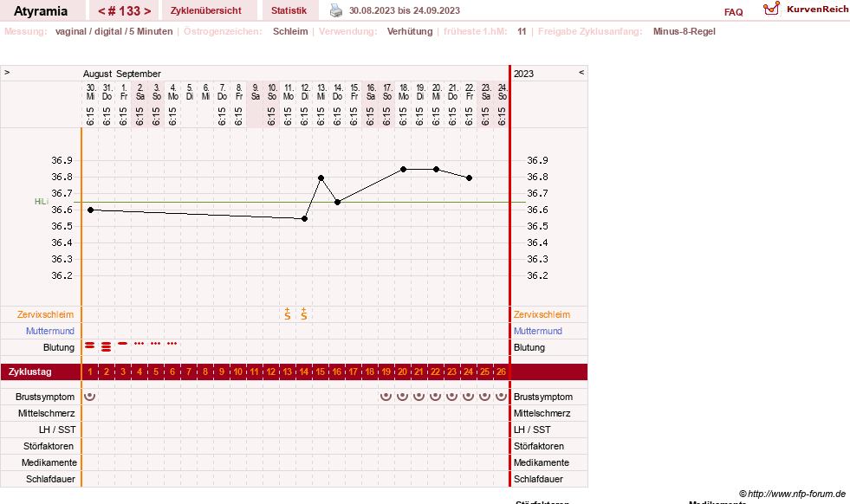Click the breast symptom icon on day 24
The width and height of the screenshot is (850, 504).
click(469, 396)
